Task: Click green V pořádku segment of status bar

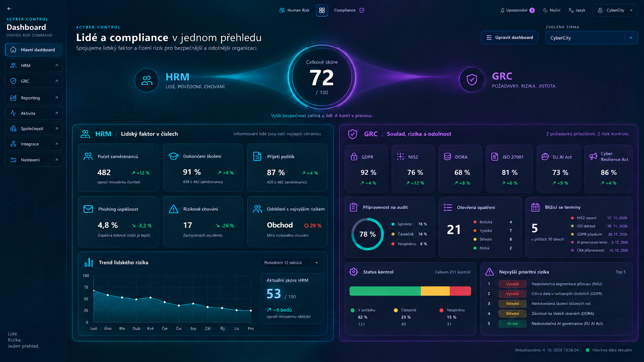Action: [385, 291]
